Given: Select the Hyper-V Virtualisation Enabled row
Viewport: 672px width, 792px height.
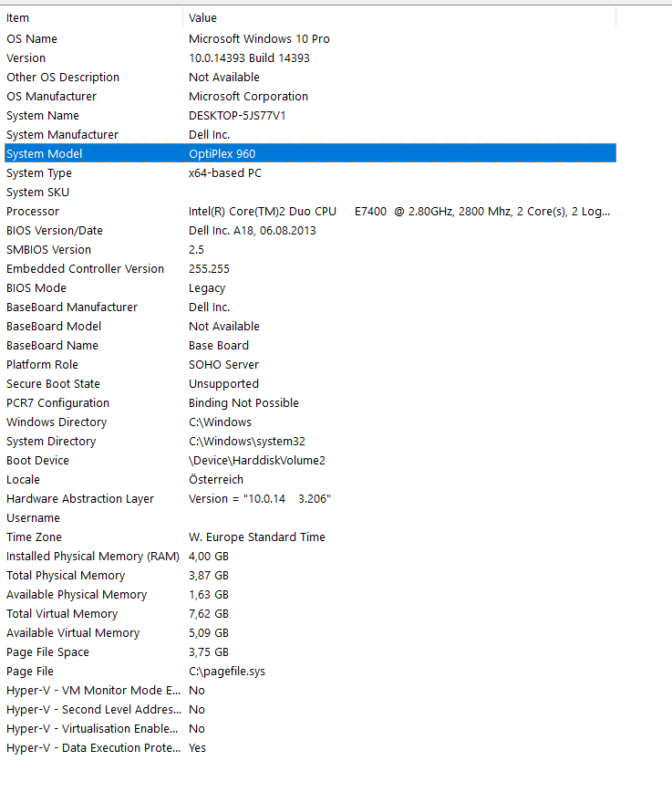Looking at the screenshot, I should click(x=310, y=730).
